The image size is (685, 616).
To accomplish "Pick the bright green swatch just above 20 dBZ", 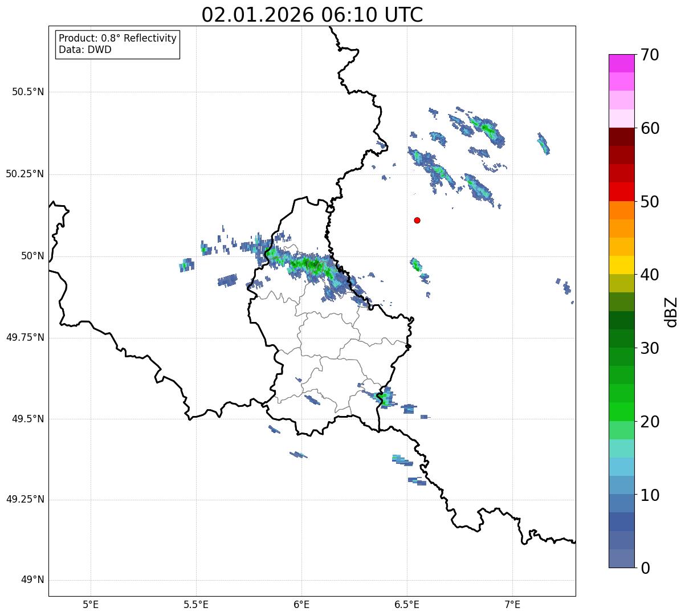I will click(622, 411).
